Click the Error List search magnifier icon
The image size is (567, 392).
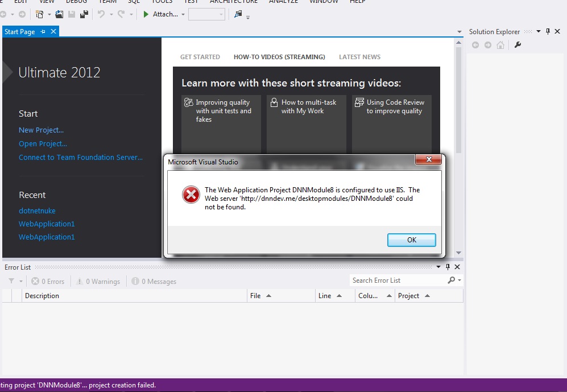(452, 280)
